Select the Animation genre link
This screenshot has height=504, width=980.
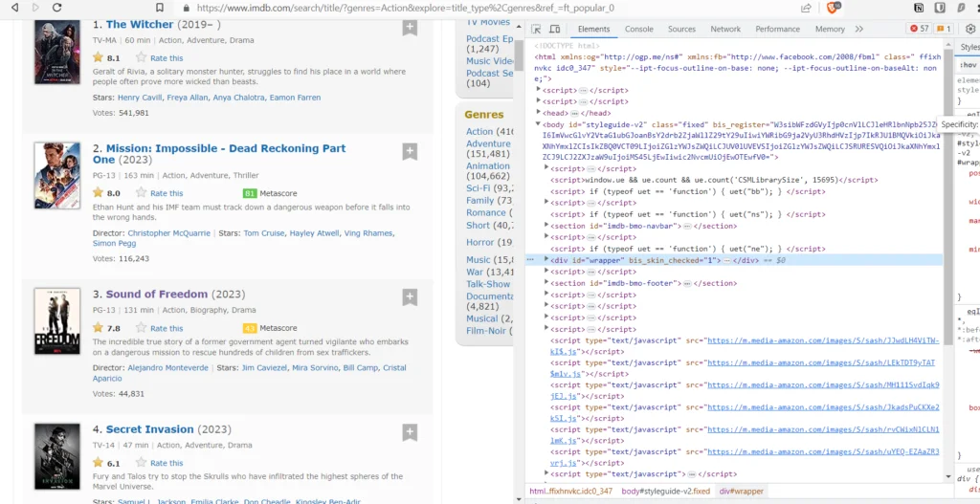point(487,166)
